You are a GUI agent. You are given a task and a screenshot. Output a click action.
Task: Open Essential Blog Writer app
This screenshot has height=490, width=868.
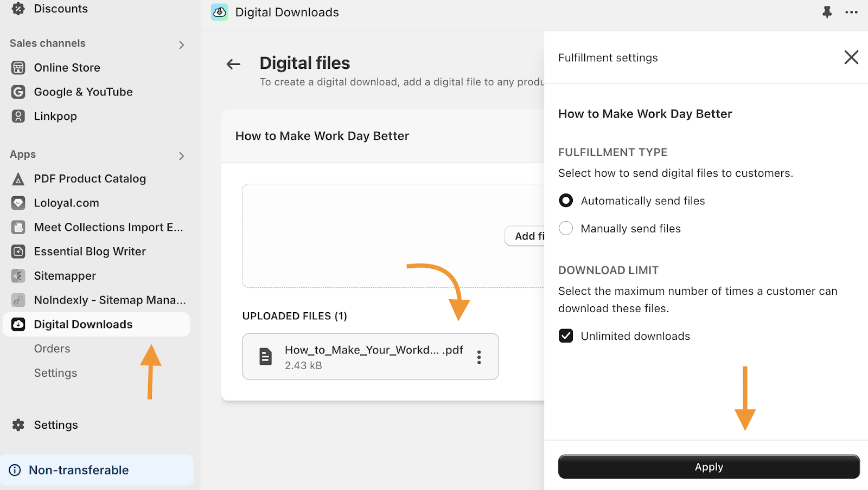[x=90, y=252]
